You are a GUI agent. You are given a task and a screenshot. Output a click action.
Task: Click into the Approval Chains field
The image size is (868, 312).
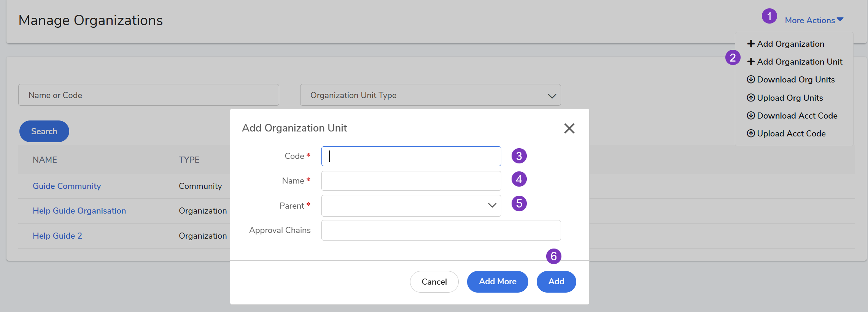point(440,230)
